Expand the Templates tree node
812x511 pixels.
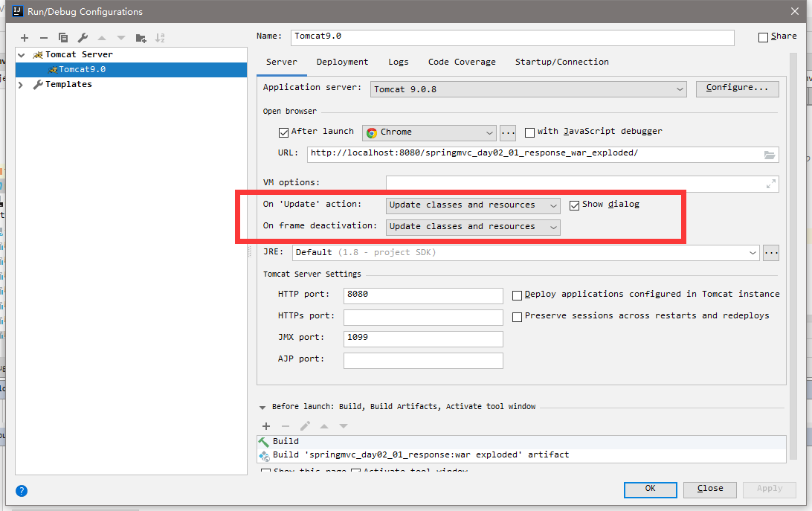pyautogui.click(x=21, y=85)
